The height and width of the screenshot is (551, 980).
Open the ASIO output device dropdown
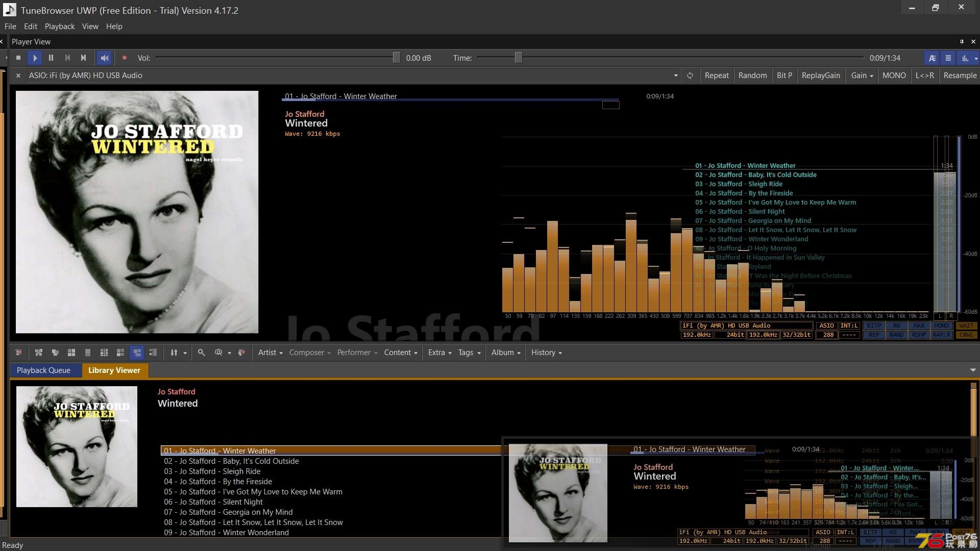tap(676, 76)
